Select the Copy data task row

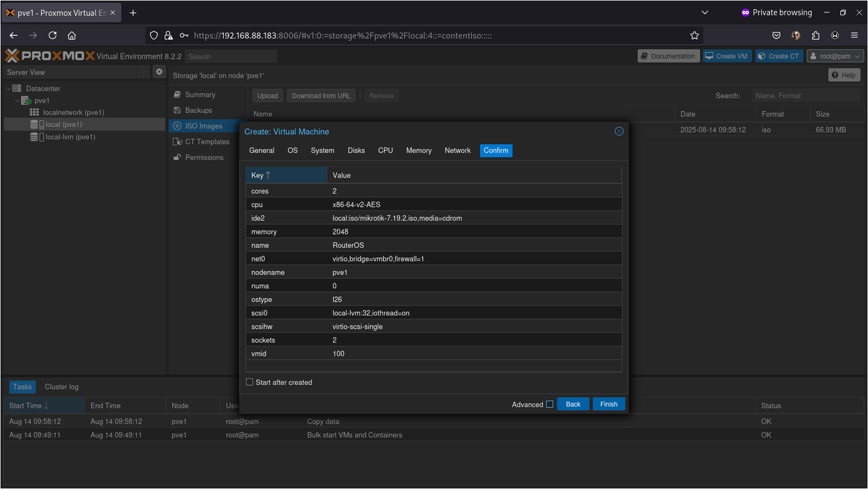click(433, 422)
